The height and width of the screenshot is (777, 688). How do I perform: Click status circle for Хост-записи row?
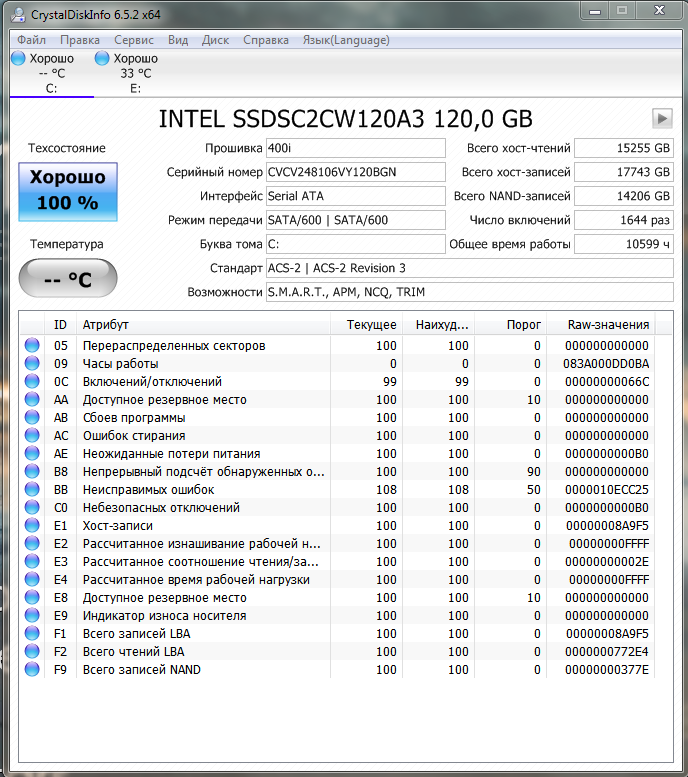tap(32, 525)
